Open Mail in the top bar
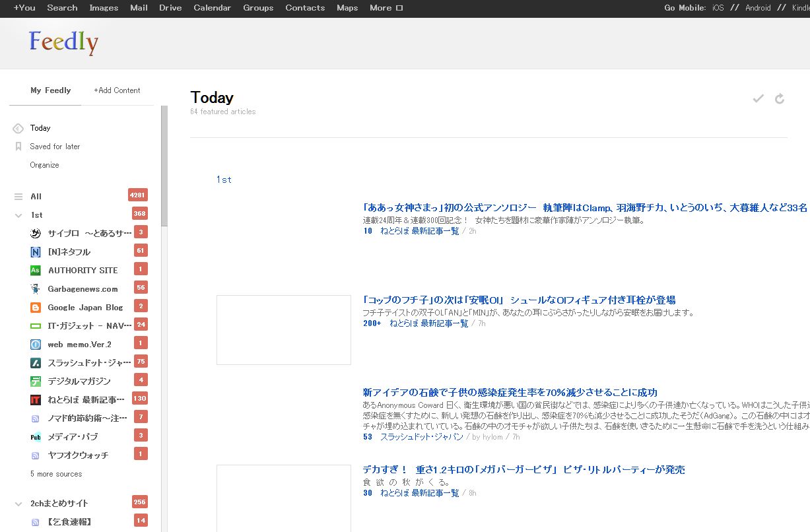 [x=139, y=8]
